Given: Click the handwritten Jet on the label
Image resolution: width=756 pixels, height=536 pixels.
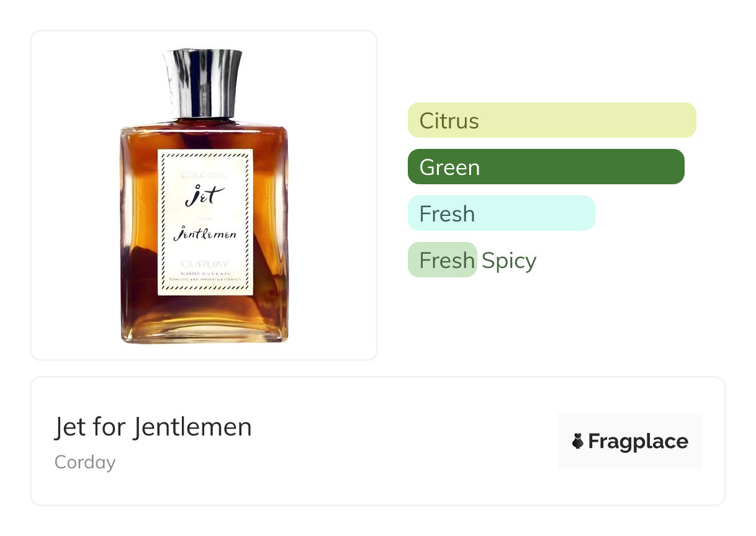Looking at the screenshot, I should pos(203,197).
